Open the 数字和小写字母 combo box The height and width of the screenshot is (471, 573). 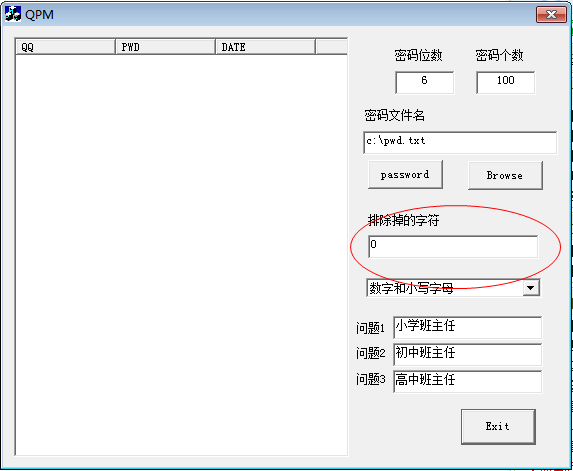[453, 288]
